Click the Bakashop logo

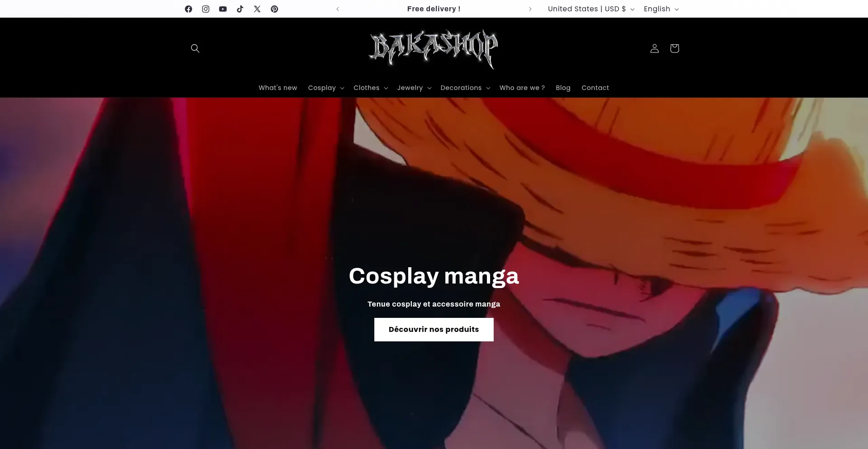[x=434, y=48]
